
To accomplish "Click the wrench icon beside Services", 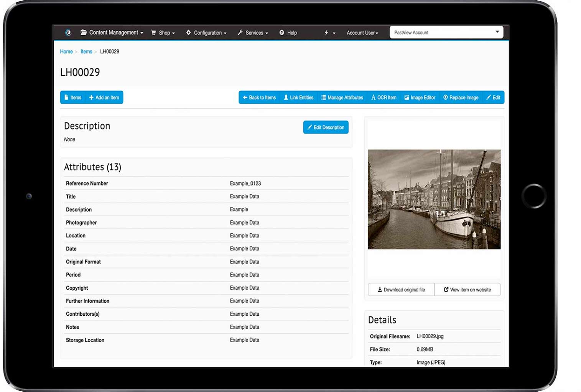I will [x=240, y=33].
